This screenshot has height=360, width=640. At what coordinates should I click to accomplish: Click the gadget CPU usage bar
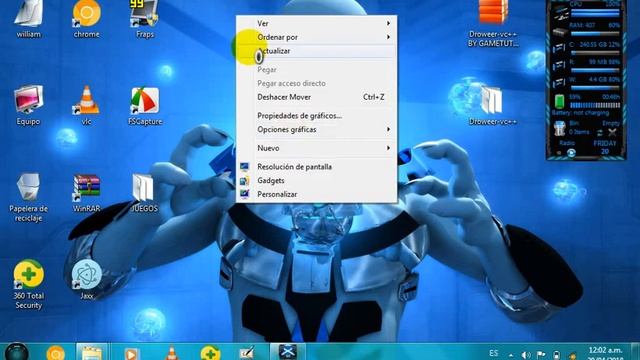[595, 14]
